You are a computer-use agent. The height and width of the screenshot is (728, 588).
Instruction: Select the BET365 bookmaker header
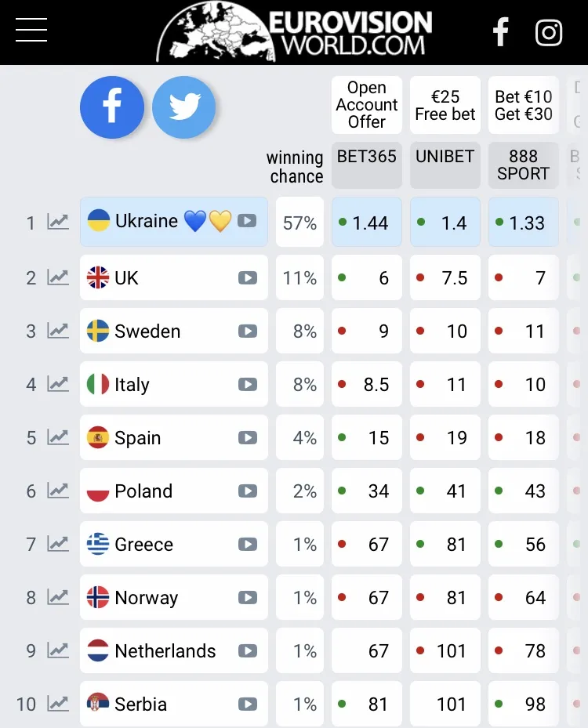[x=367, y=165]
